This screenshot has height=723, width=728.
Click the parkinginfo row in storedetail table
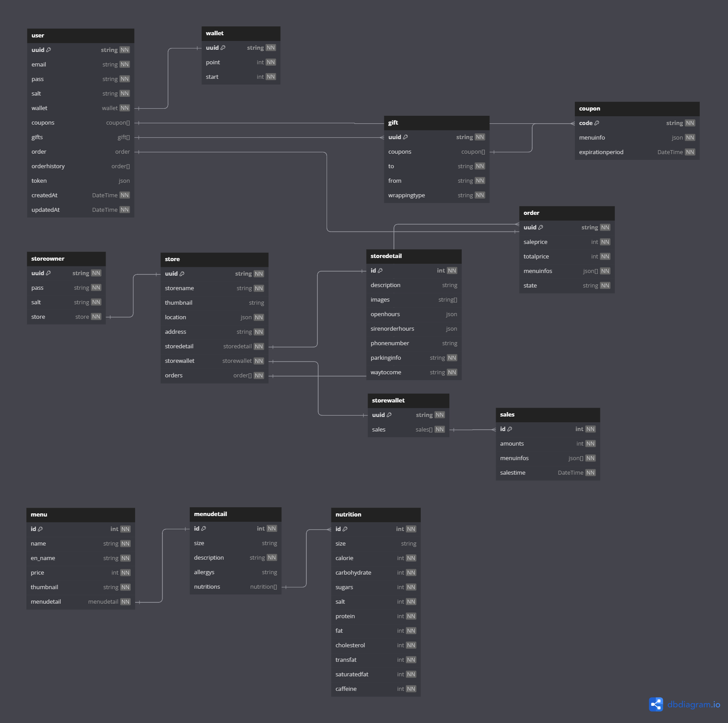pyautogui.click(x=414, y=358)
